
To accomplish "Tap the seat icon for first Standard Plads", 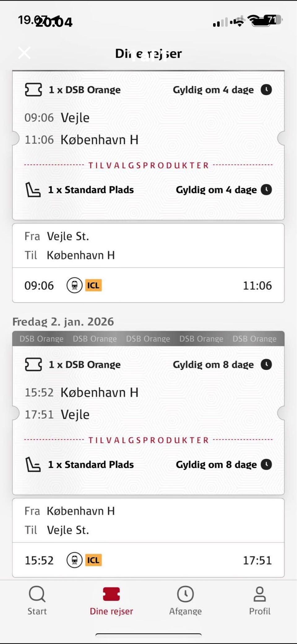I will 33,190.
